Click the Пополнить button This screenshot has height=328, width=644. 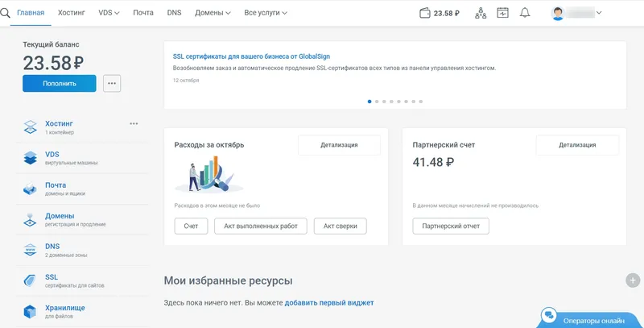point(60,84)
